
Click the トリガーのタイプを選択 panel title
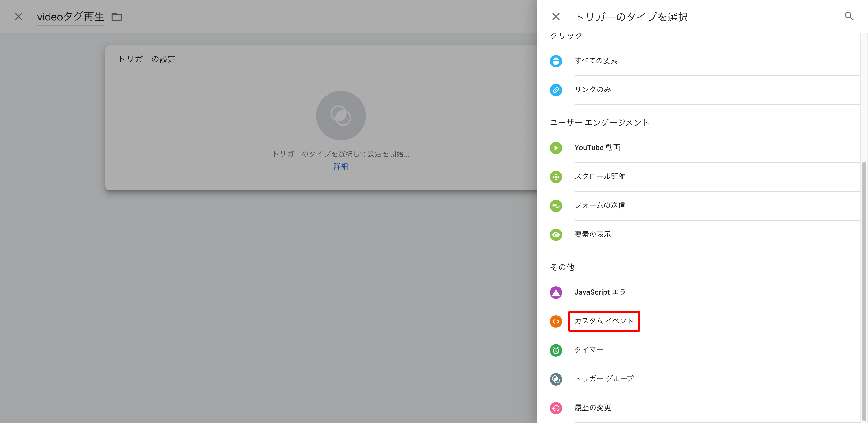coord(631,17)
